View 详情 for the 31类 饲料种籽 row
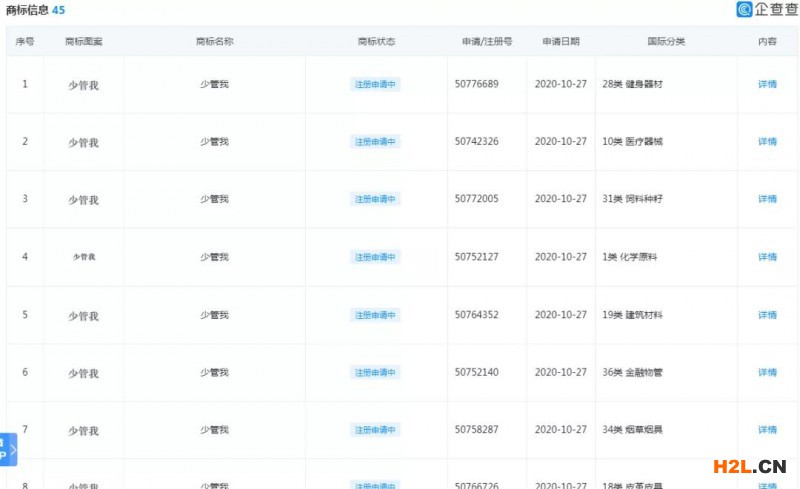This screenshot has height=489, width=800. [767, 200]
